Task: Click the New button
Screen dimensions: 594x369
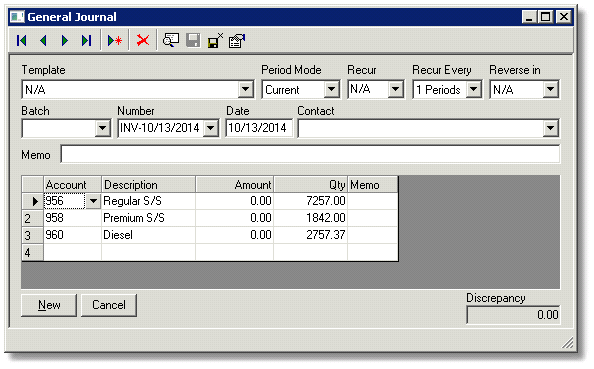Action: point(49,305)
